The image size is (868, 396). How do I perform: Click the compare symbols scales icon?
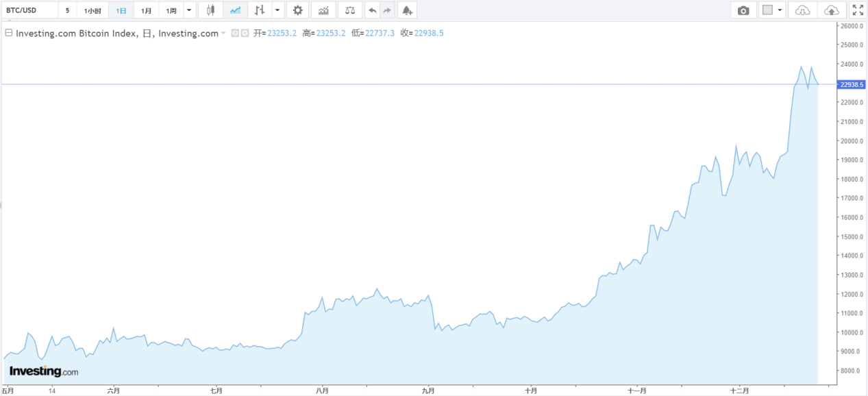pos(350,10)
